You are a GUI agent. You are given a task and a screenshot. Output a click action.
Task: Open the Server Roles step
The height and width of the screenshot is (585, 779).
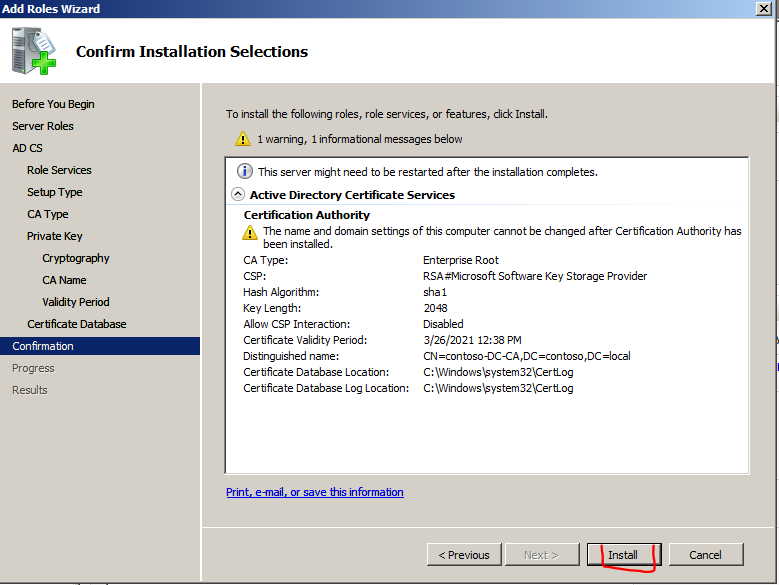pyautogui.click(x=43, y=126)
